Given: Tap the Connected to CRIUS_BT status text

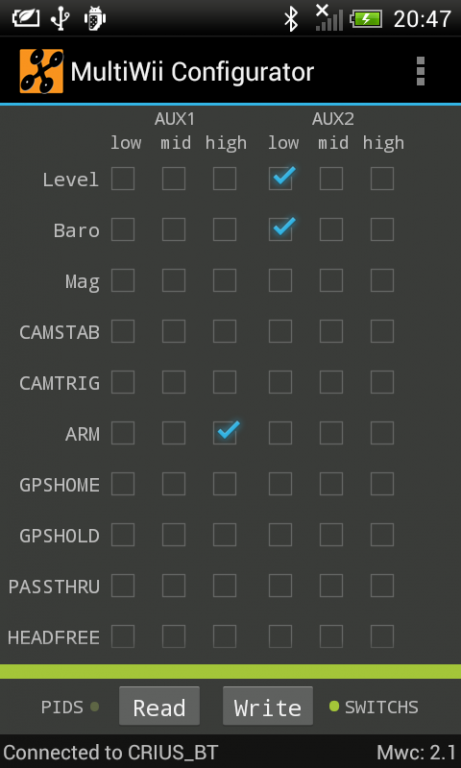Looking at the screenshot, I should [x=110, y=752].
